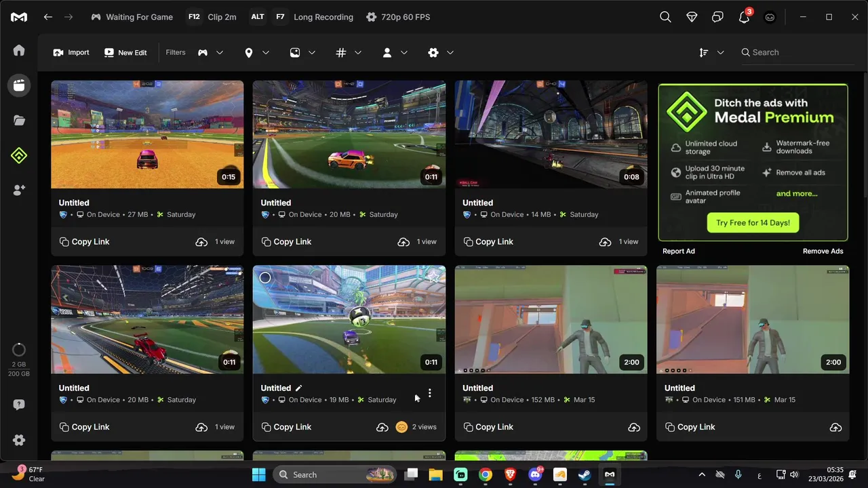
Task: Click the Report Ad link
Action: [679, 251]
